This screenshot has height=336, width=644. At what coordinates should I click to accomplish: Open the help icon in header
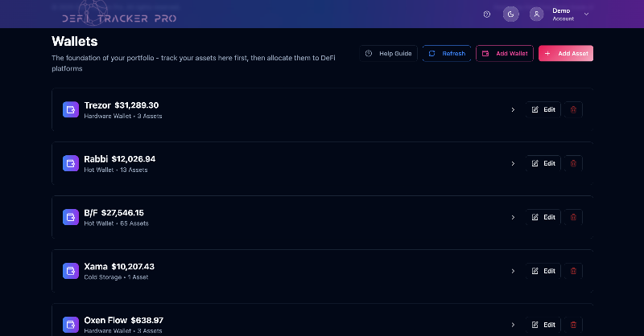click(x=487, y=14)
